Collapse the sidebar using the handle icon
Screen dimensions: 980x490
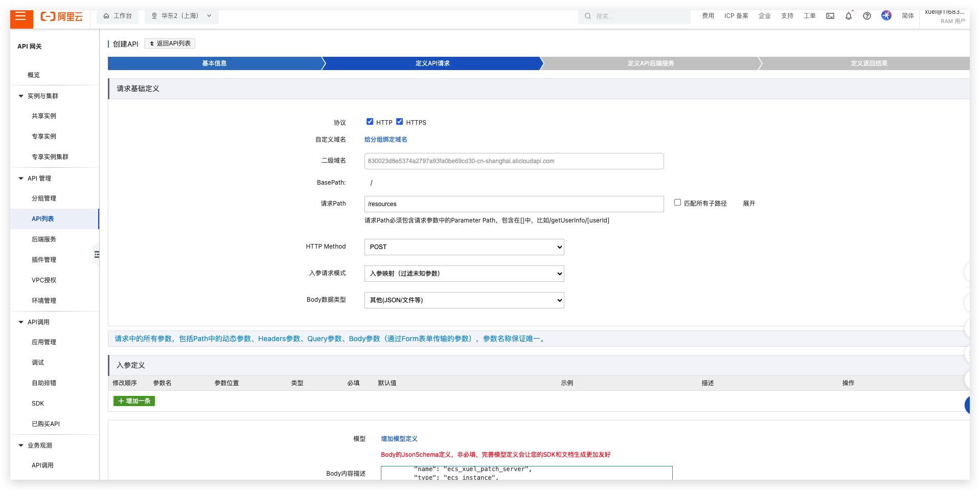click(97, 254)
